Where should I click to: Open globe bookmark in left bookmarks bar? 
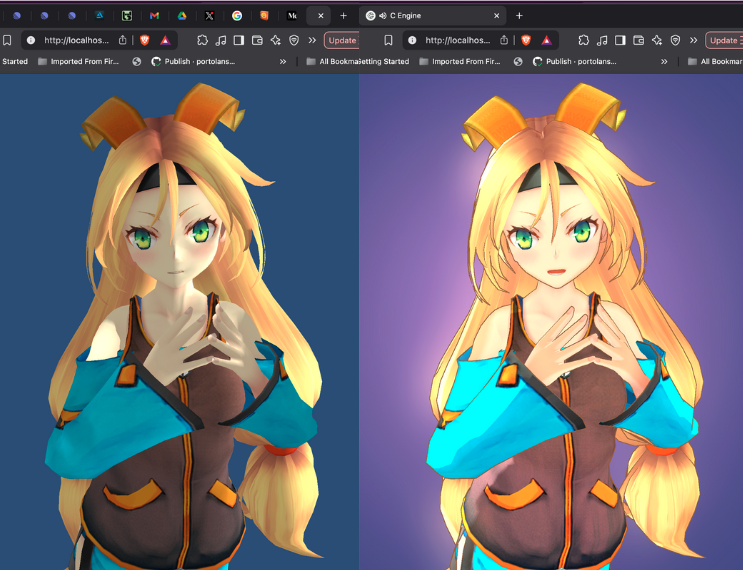click(x=136, y=62)
